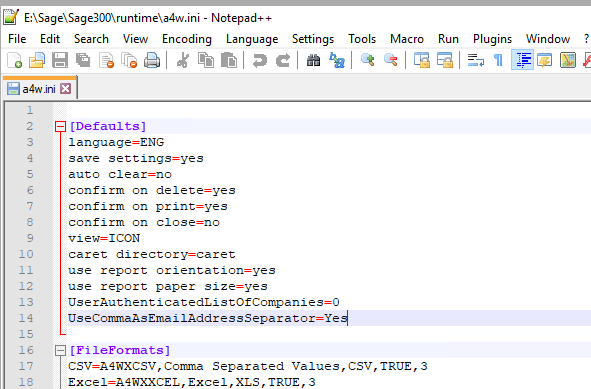Click the UseCommaAsEmailAddressSeparator=Yes line
The height and width of the screenshot is (389, 591).
(208, 319)
